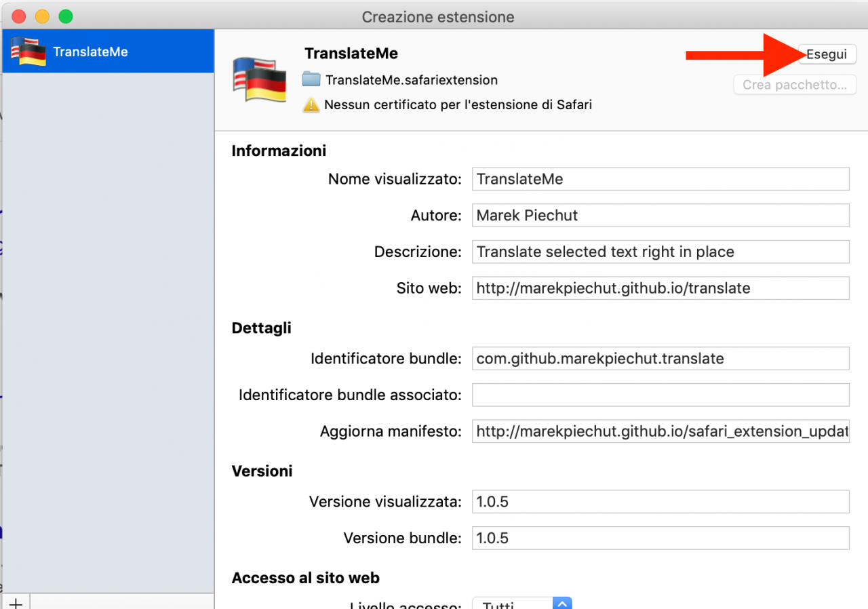Click the Accesso al sito web heading

coord(306,578)
